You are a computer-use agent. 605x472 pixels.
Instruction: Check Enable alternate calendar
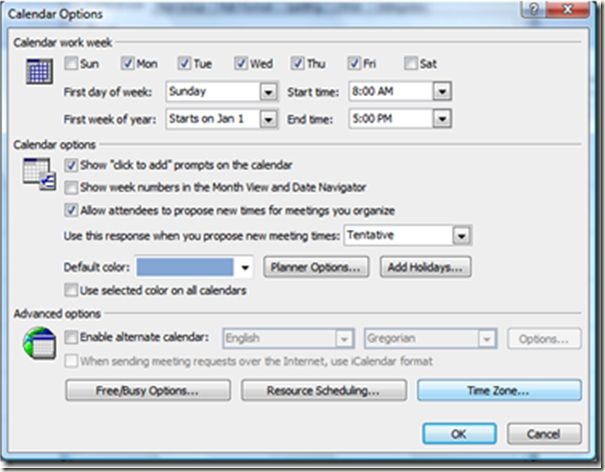71,337
